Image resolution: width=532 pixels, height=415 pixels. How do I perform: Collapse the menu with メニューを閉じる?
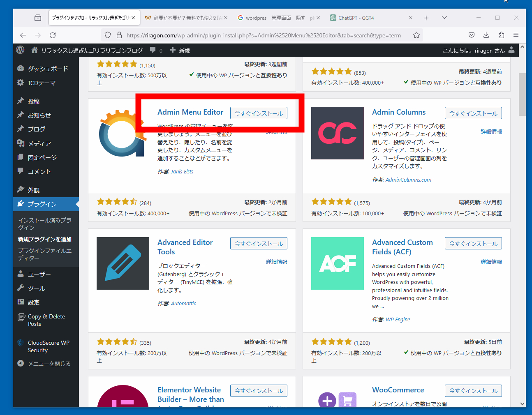(x=44, y=364)
